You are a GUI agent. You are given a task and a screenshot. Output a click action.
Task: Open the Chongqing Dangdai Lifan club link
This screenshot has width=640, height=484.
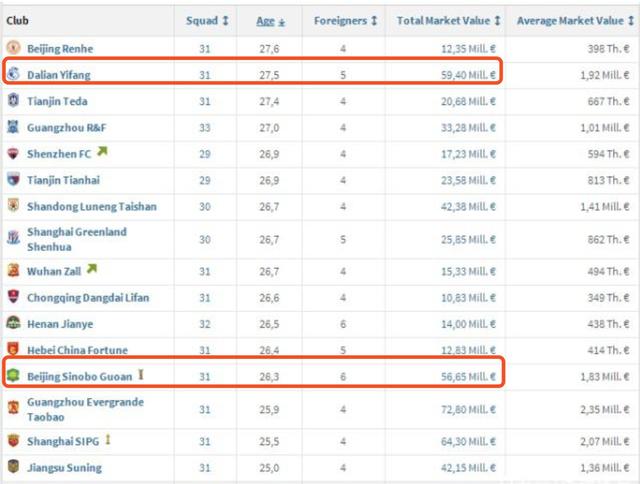tap(88, 298)
